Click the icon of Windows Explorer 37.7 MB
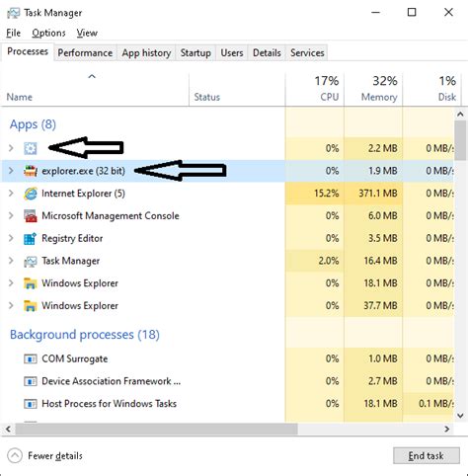The width and height of the screenshot is (468, 476). point(31,306)
